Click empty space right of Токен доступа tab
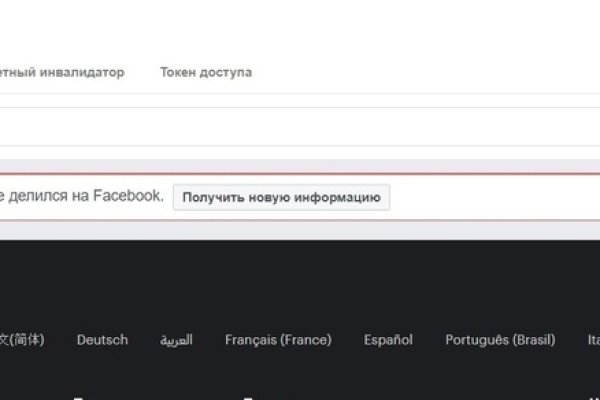600x400 pixels. tap(420, 73)
